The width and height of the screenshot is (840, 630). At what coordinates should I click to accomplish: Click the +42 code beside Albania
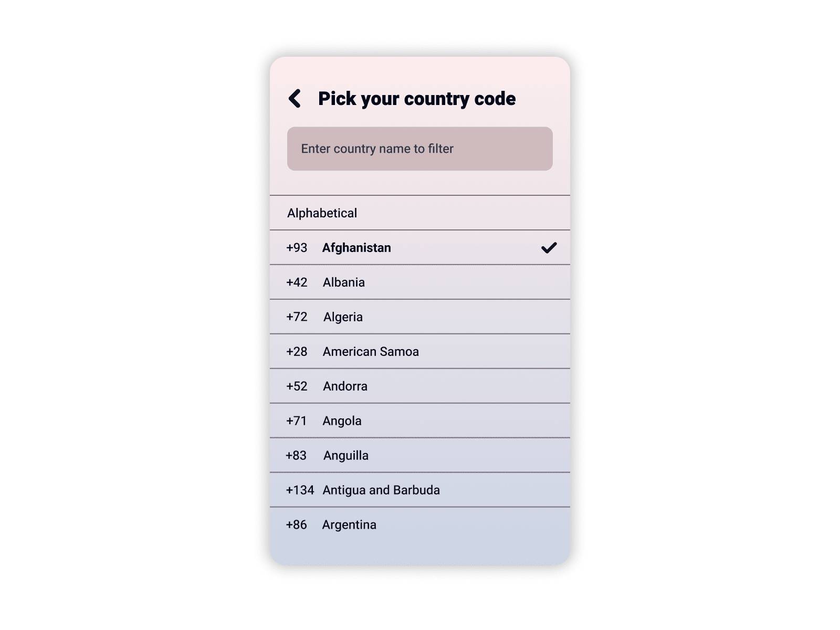click(296, 282)
